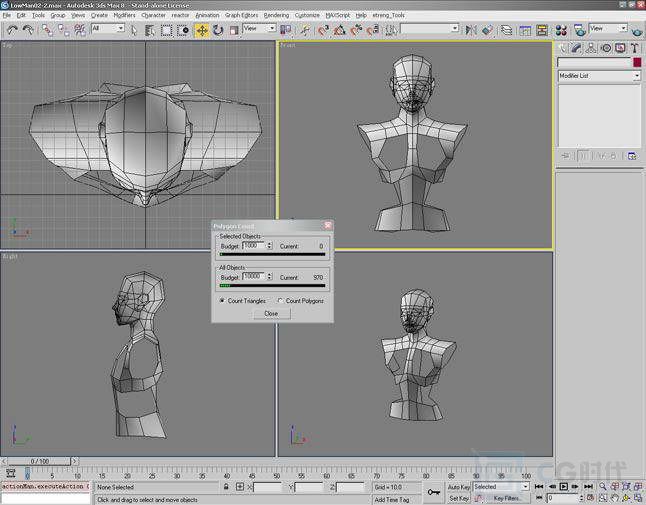Click the Auto Key button
Viewport: 646px width, 505px height.
(459, 487)
